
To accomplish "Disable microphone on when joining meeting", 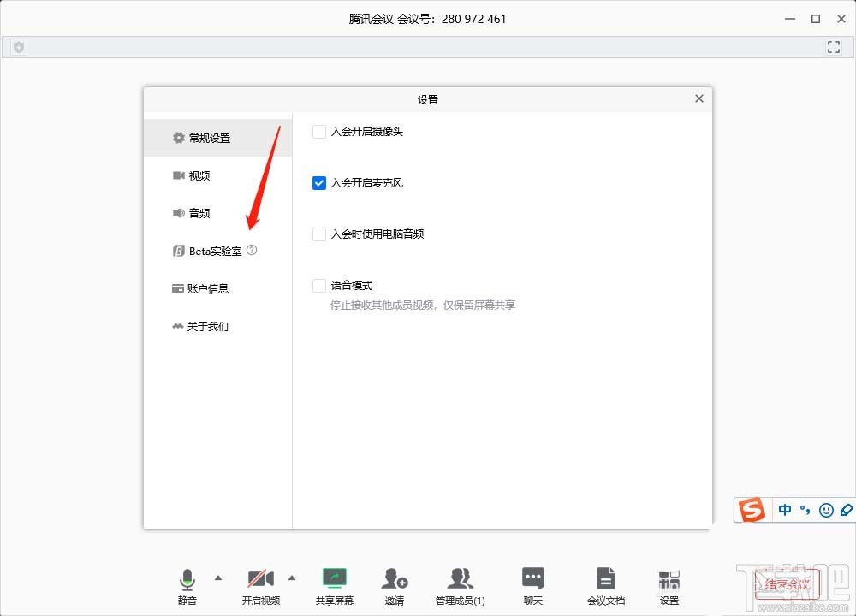I will [x=318, y=182].
